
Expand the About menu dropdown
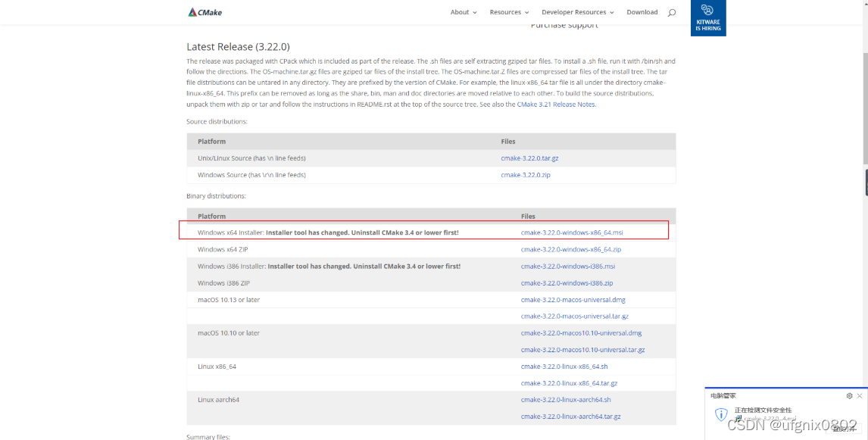pyautogui.click(x=464, y=12)
